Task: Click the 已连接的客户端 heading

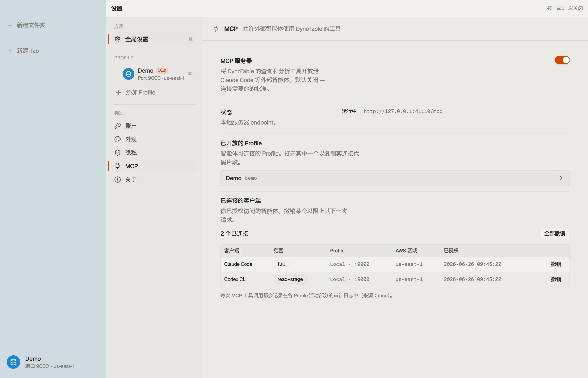Action: click(x=240, y=201)
